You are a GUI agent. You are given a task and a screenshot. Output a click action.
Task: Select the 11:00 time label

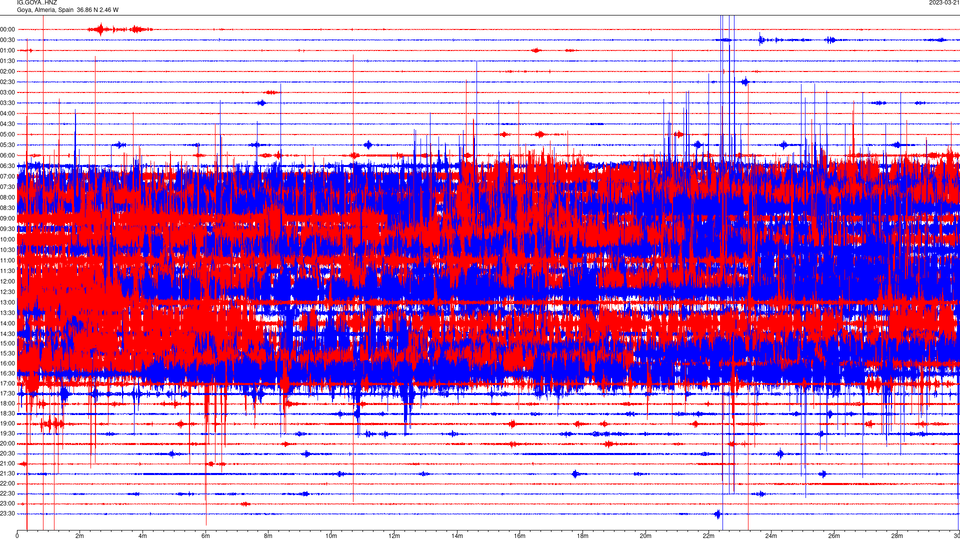8,260
